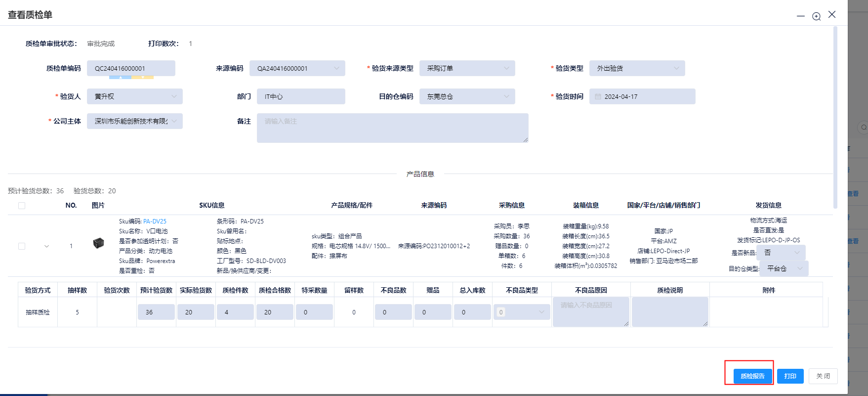
Task: Click the 总入库数 field
Action: click(472, 312)
